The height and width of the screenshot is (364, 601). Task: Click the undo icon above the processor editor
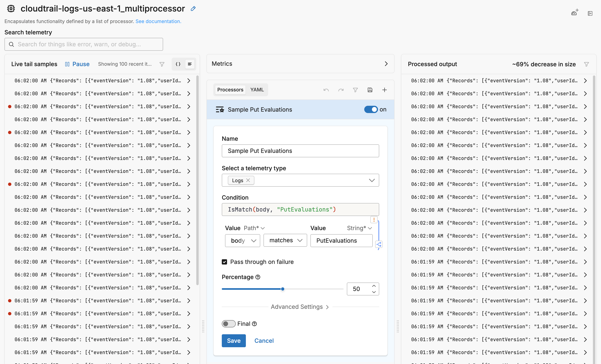[x=326, y=90]
